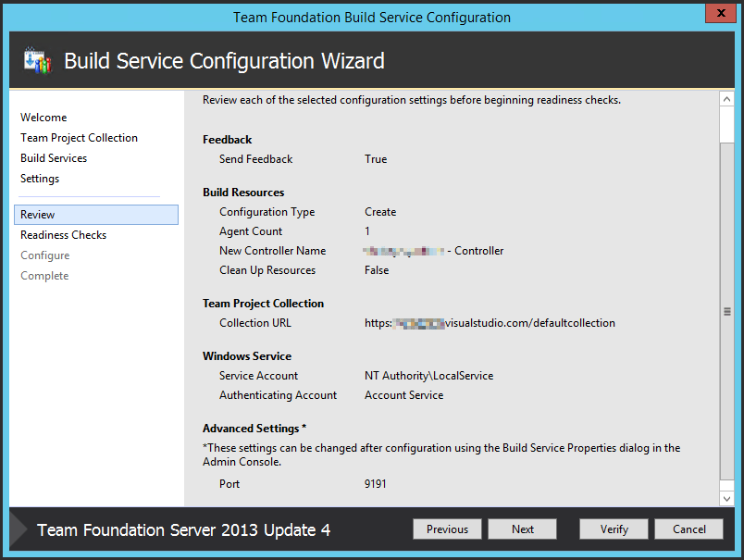This screenshot has height=560, width=744.
Task: Click the Admin Console settings note
Action: click(441, 454)
